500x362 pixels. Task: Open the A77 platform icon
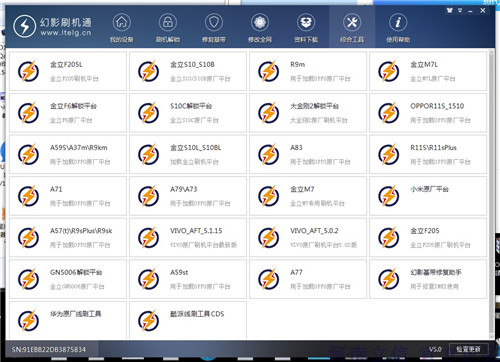[268, 279]
